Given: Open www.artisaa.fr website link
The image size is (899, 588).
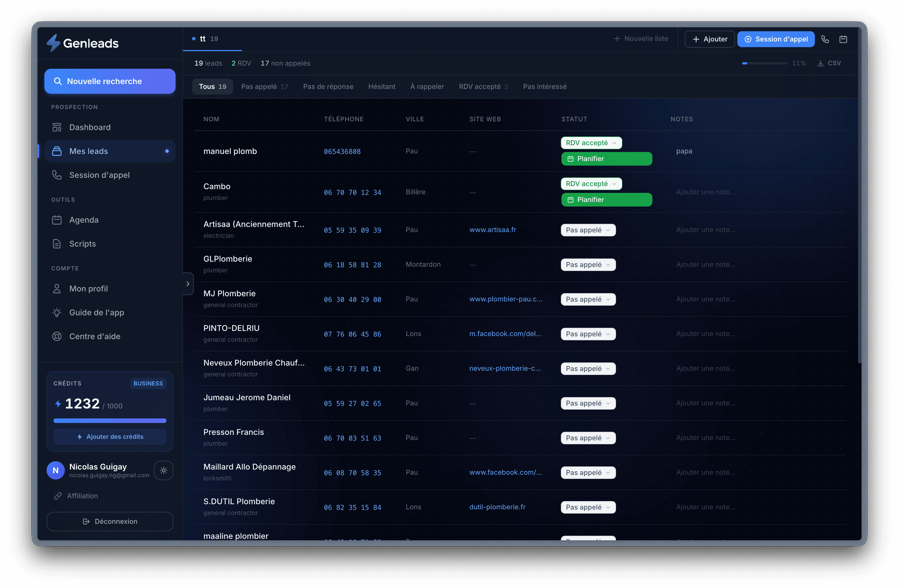Looking at the screenshot, I should pyautogui.click(x=493, y=230).
